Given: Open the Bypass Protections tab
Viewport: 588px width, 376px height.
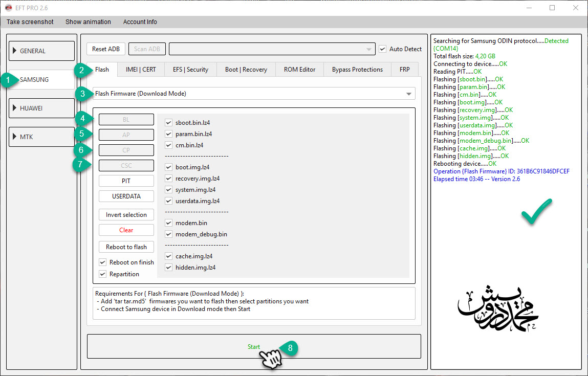Looking at the screenshot, I should (x=357, y=70).
